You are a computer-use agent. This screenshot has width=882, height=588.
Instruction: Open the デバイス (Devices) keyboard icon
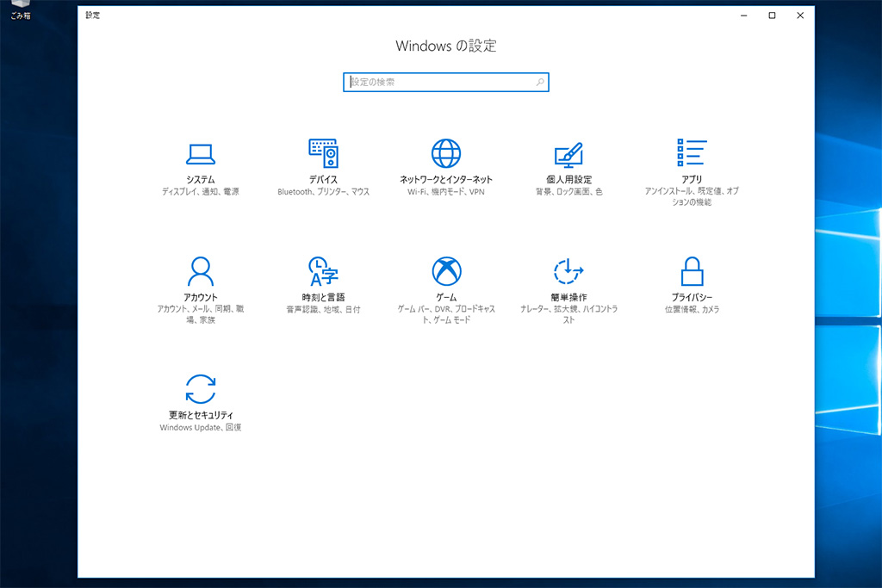[324, 153]
